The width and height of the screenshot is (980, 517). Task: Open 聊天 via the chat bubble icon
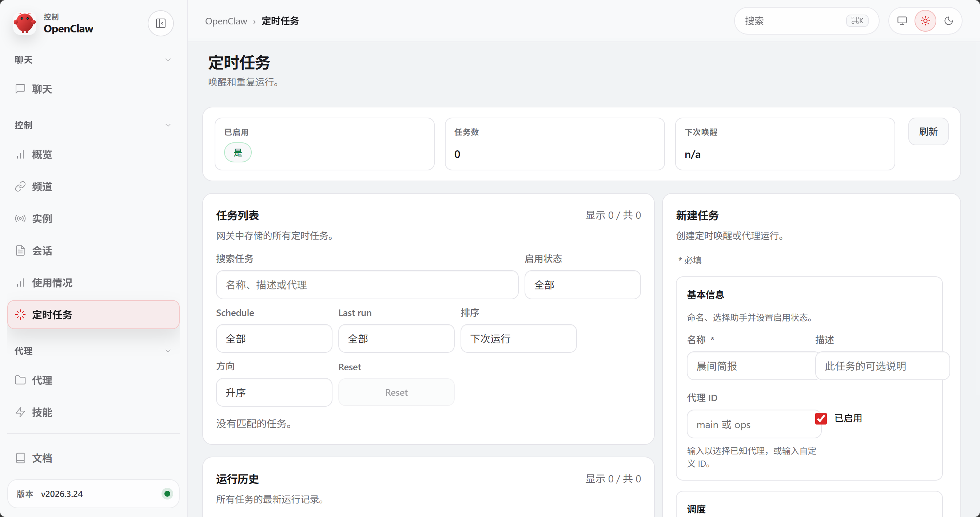[x=20, y=89]
